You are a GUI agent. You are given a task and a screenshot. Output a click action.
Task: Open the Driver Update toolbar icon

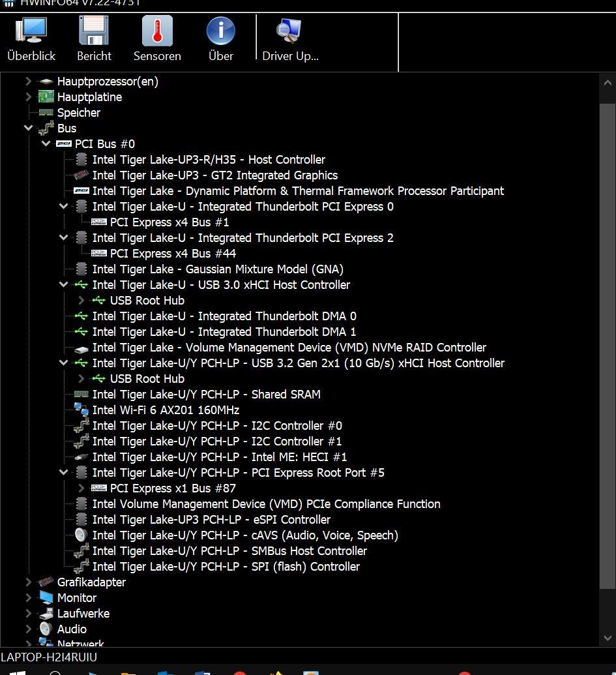click(x=289, y=31)
